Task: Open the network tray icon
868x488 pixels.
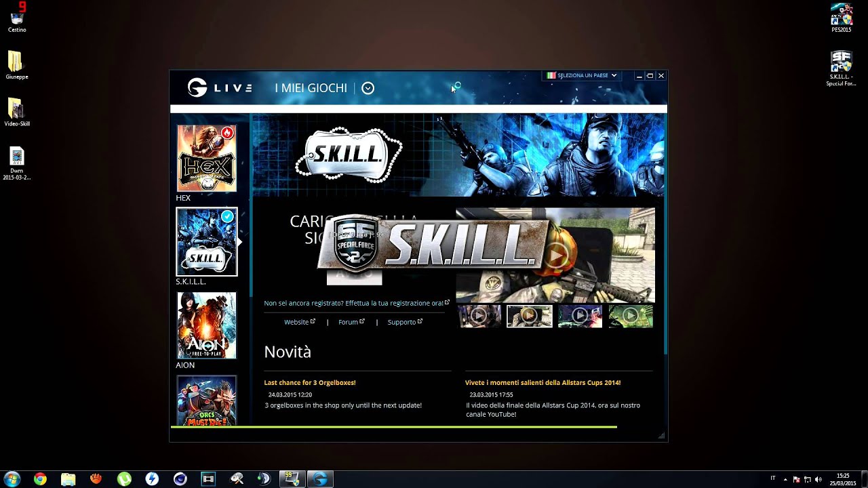Action: (x=808, y=479)
